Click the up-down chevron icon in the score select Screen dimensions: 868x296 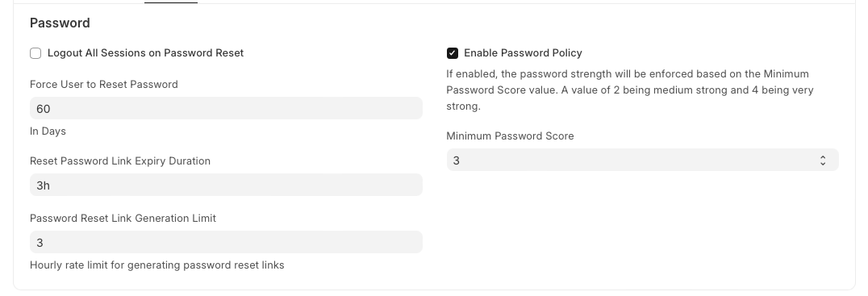(x=823, y=161)
